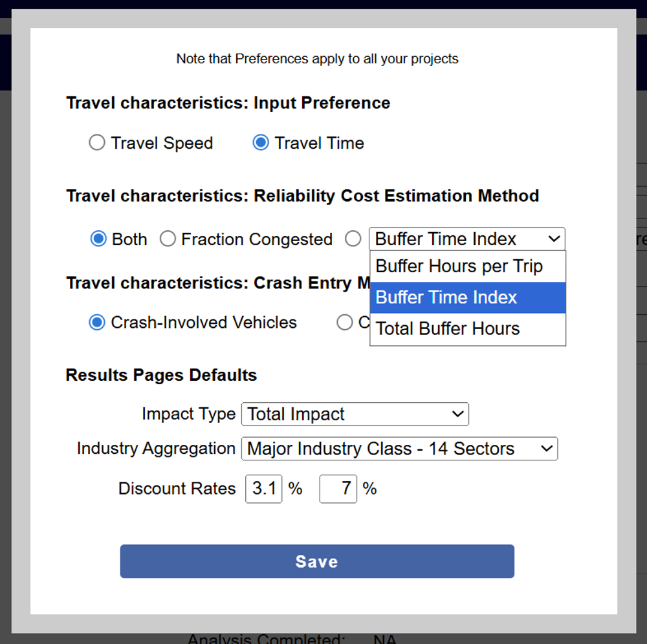Save the preferences
The image size is (647, 644).
tap(317, 561)
